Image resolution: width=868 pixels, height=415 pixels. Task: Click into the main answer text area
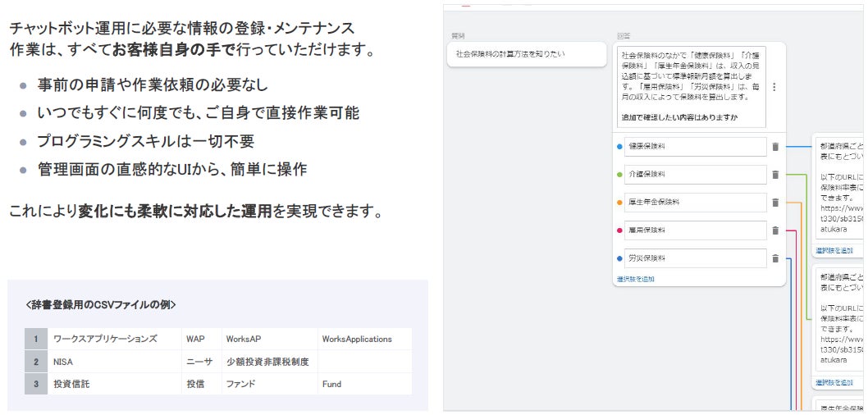692,87
